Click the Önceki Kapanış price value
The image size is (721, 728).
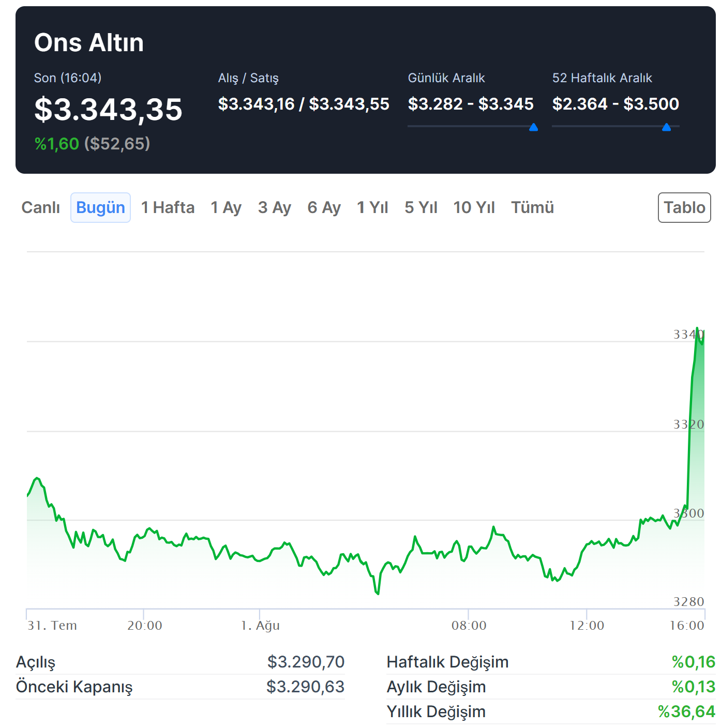pos(305,687)
